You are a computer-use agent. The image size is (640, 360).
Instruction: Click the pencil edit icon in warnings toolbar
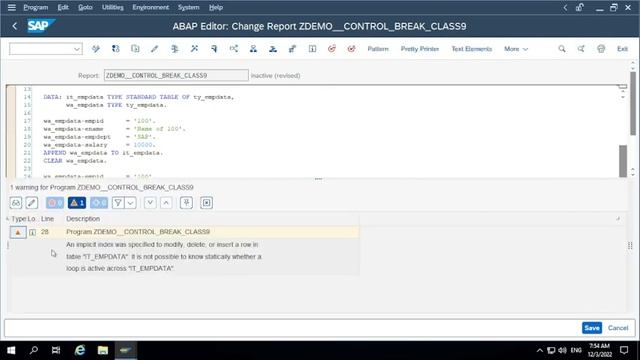pos(32,203)
